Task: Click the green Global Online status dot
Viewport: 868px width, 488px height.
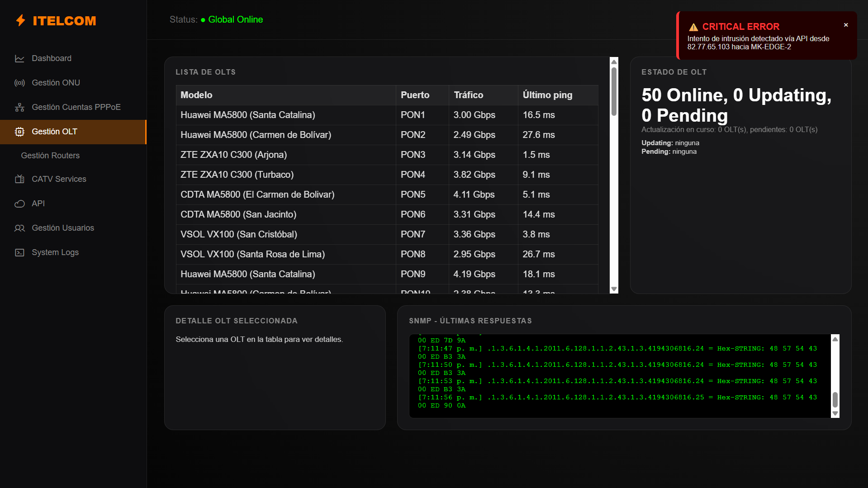Action: 203,20
